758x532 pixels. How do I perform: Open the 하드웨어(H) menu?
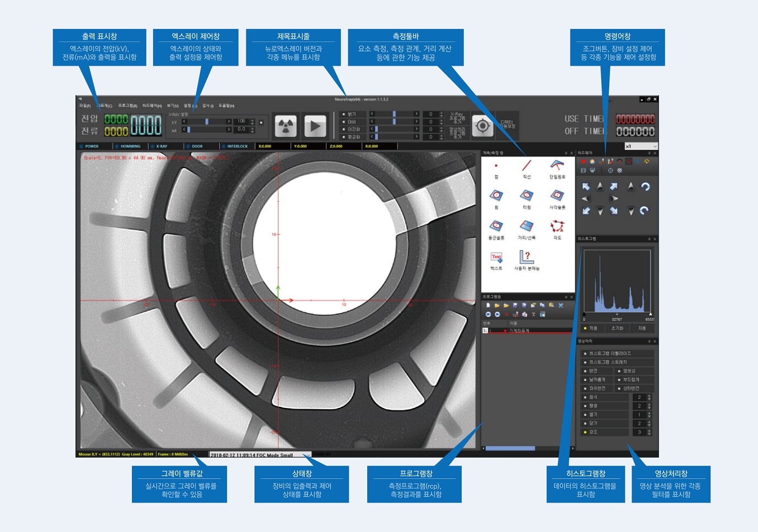151,106
